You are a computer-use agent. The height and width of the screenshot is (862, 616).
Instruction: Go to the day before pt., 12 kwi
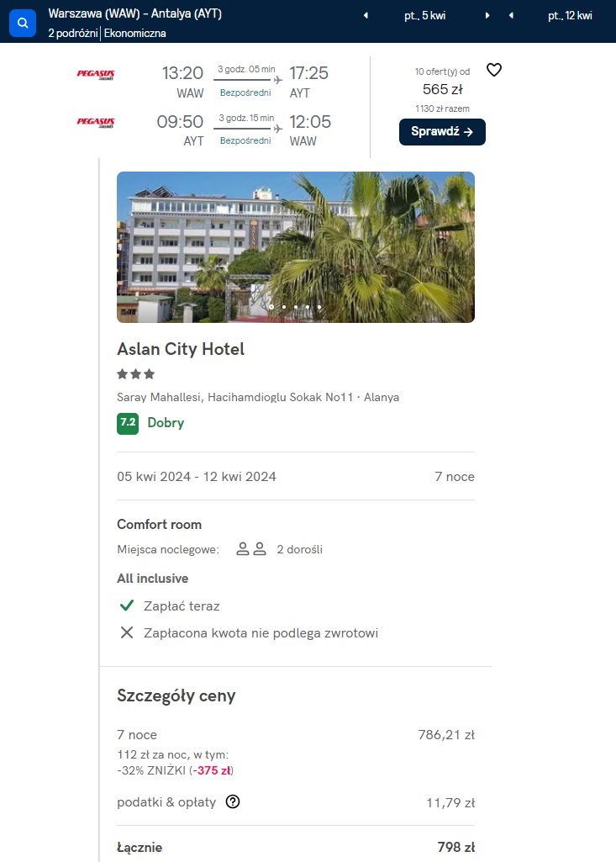tap(511, 16)
